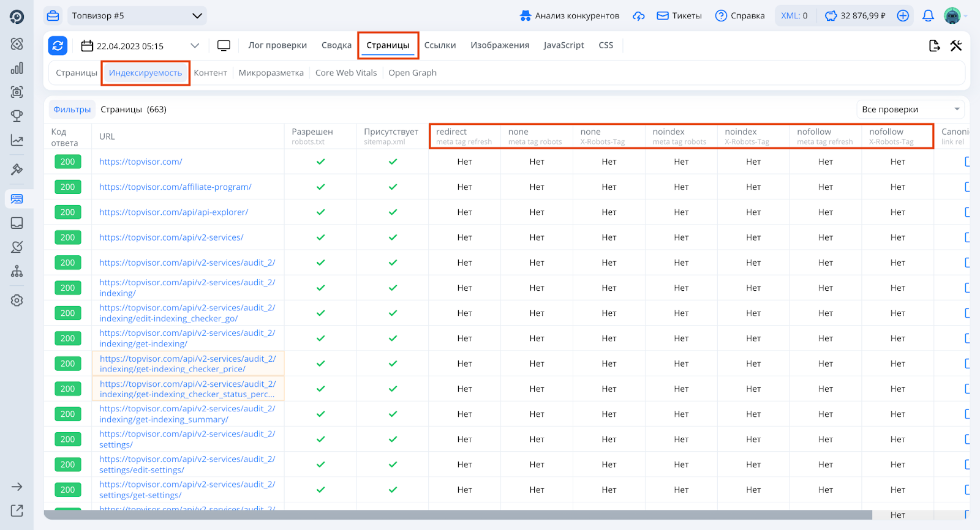Open the tools settings wrench icon
The height and width of the screenshot is (530, 980).
pos(956,45)
